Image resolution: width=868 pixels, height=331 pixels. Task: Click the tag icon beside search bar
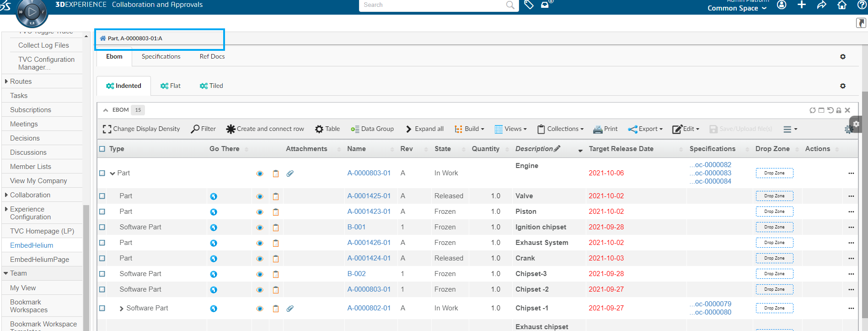point(529,5)
